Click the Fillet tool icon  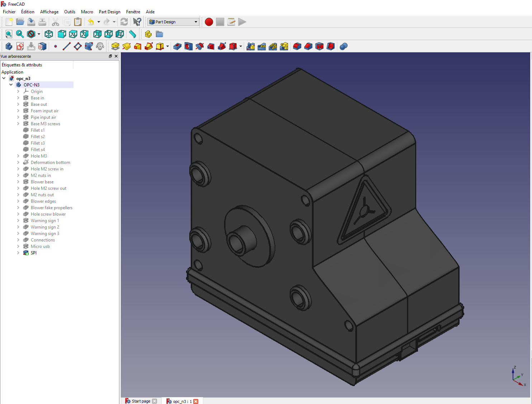[297, 46]
